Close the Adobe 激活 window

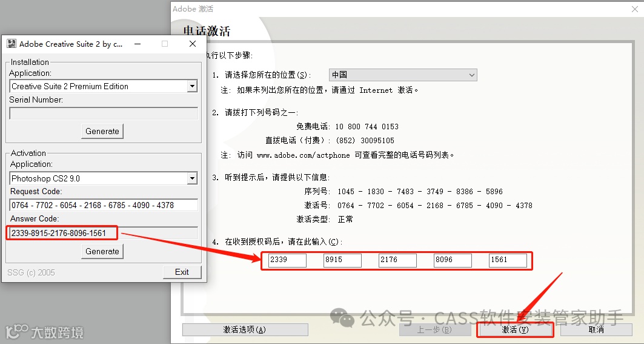click(x=634, y=9)
